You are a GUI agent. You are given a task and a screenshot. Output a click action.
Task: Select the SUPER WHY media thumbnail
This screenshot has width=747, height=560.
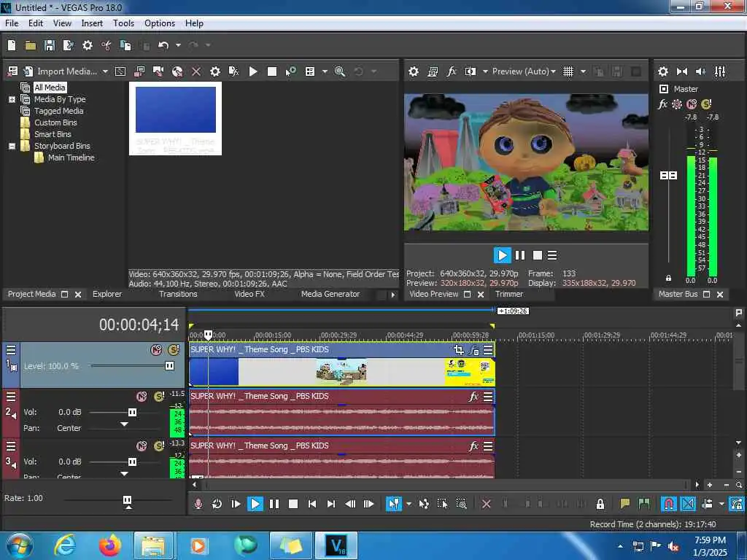tap(175, 119)
